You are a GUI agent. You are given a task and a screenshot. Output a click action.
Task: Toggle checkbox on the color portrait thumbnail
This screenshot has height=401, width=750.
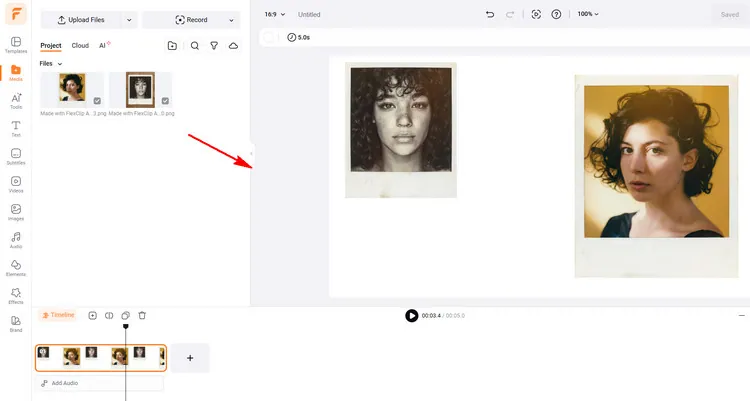coord(97,101)
